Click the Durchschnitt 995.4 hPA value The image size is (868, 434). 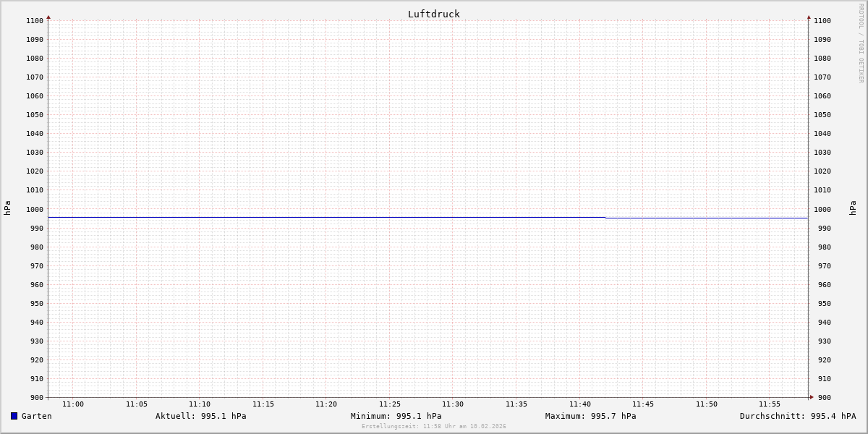click(797, 416)
